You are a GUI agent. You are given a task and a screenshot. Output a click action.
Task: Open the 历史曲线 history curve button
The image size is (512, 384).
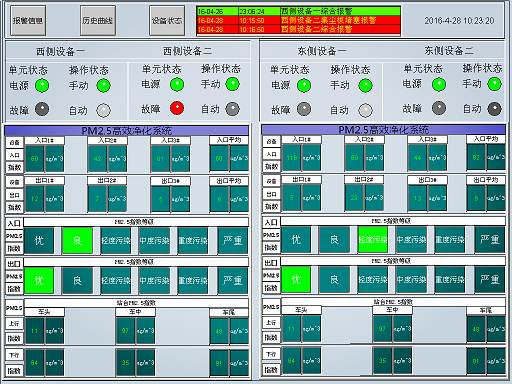click(98, 21)
